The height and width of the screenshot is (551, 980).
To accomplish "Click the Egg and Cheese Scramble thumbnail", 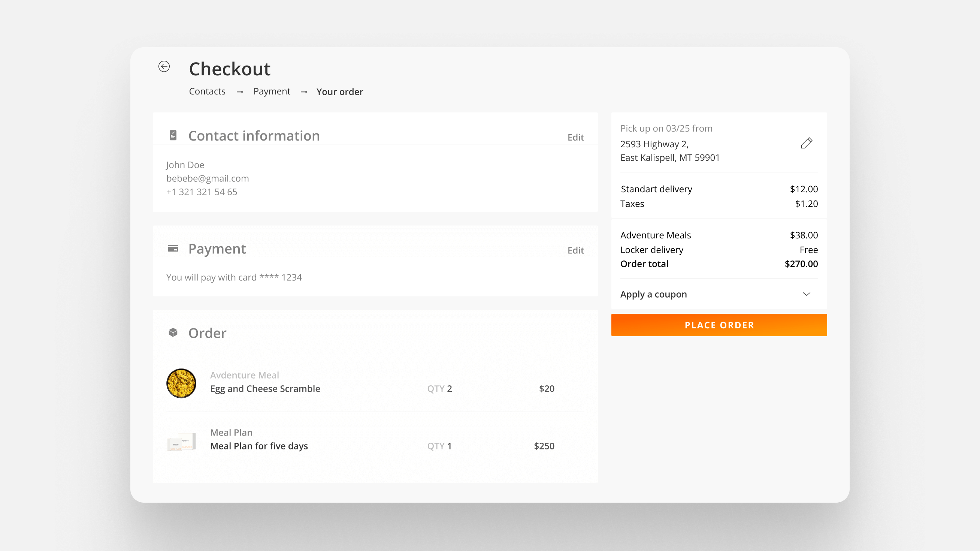I will pos(181,383).
